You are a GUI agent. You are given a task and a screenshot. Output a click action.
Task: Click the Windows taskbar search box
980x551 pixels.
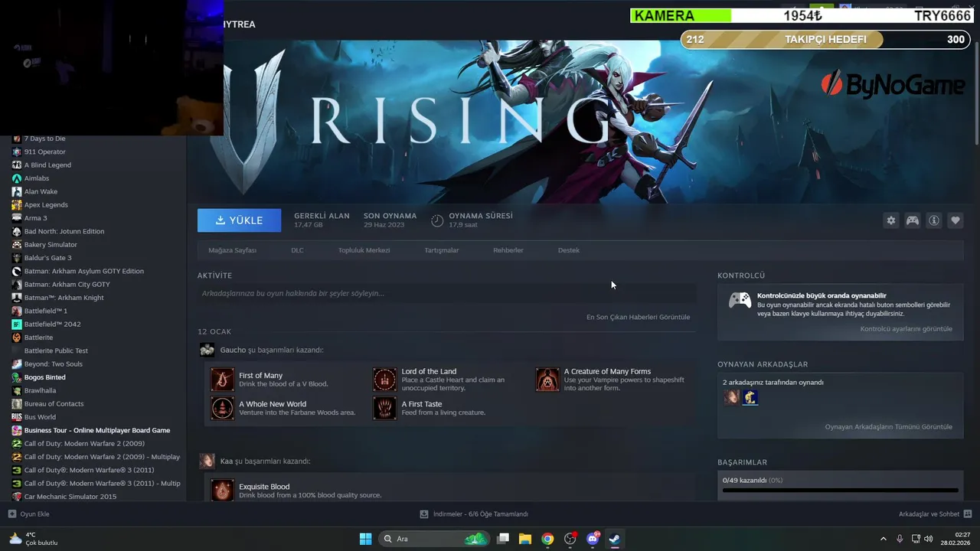click(434, 539)
